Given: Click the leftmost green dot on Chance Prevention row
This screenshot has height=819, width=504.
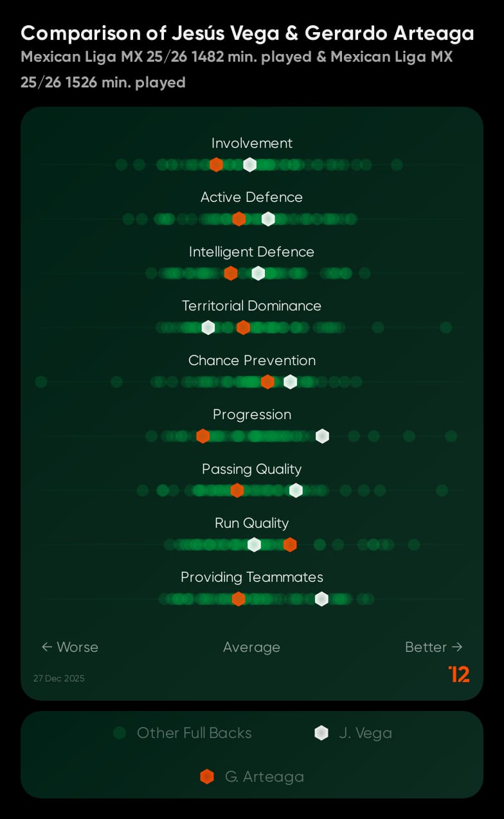Looking at the screenshot, I should pos(41,382).
